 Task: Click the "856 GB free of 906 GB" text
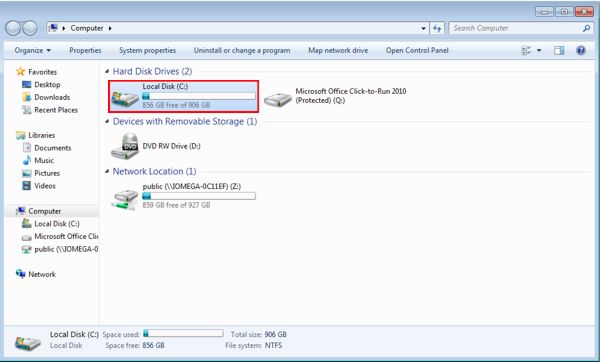(176, 105)
